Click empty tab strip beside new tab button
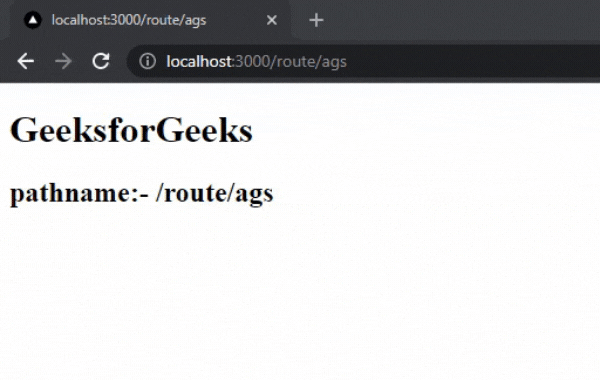Screen dimensions: 600x380 point(459,20)
